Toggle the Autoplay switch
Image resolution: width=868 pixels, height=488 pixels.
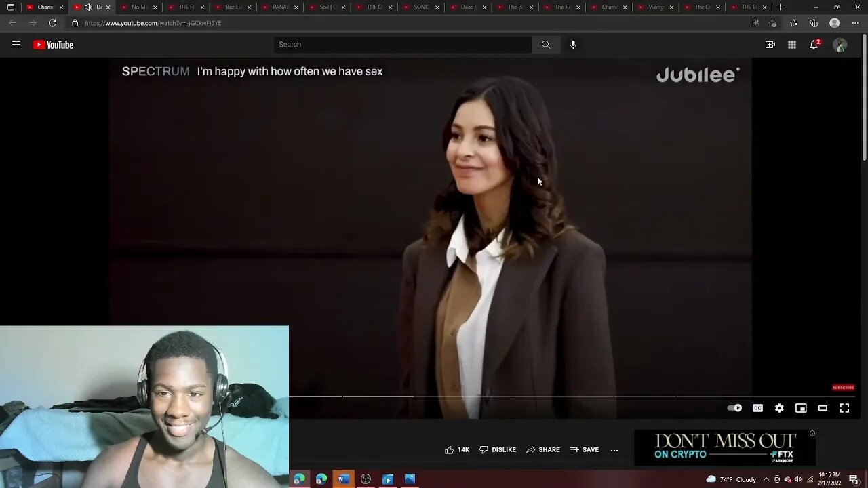[x=734, y=408]
